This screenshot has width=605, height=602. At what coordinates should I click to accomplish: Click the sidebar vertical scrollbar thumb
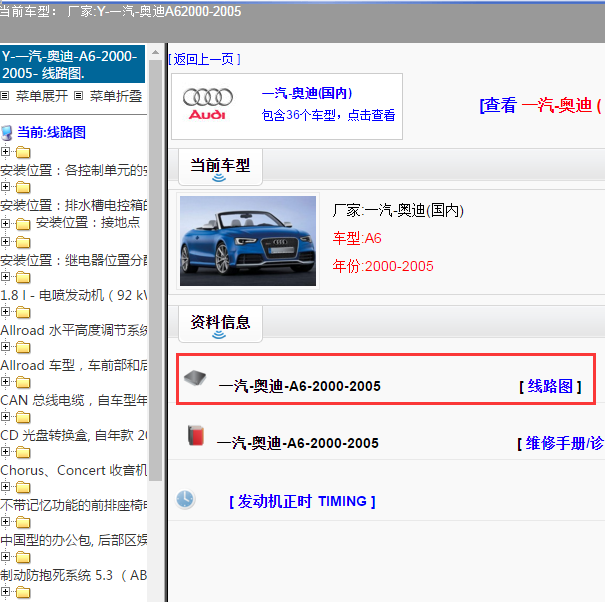tap(155, 270)
